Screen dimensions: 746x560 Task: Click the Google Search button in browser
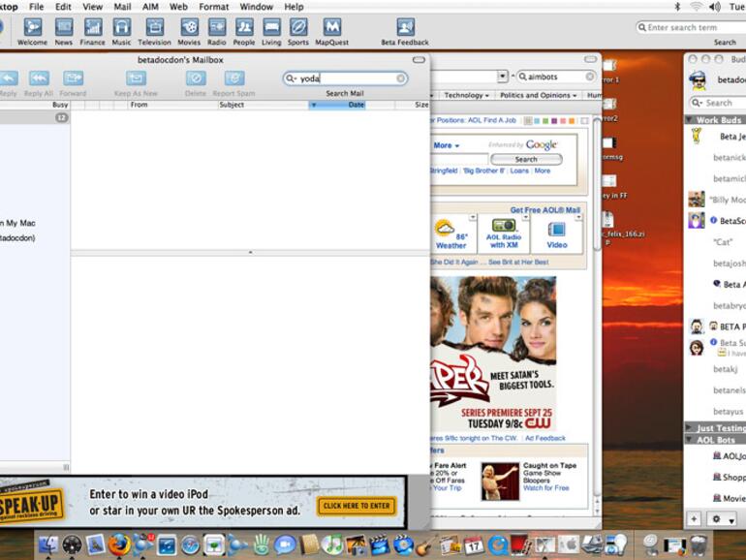526,159
